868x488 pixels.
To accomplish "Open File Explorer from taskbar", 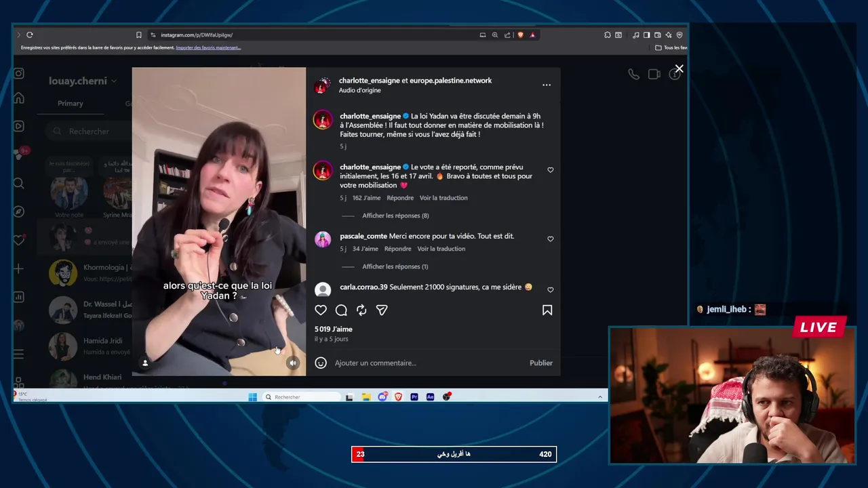I will [x=366, y=396].
